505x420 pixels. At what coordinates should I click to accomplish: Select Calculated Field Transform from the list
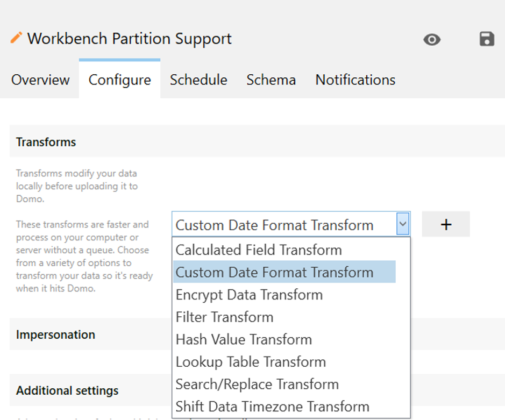click(259, 250)
